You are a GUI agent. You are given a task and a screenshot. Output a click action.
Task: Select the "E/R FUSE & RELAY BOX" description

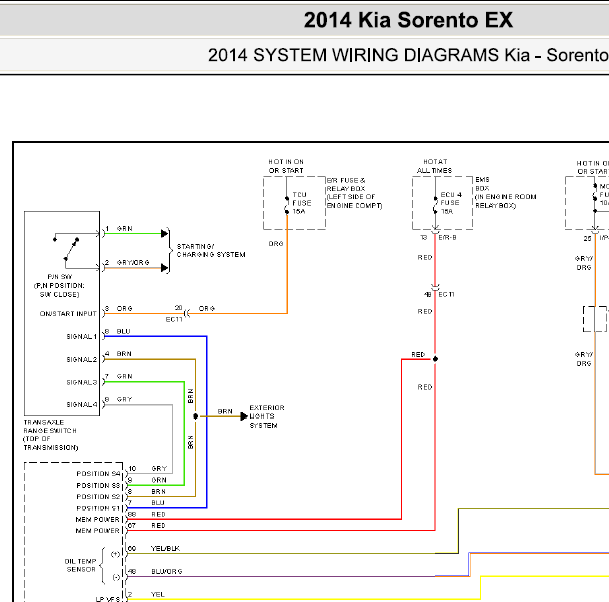[354, 193]
